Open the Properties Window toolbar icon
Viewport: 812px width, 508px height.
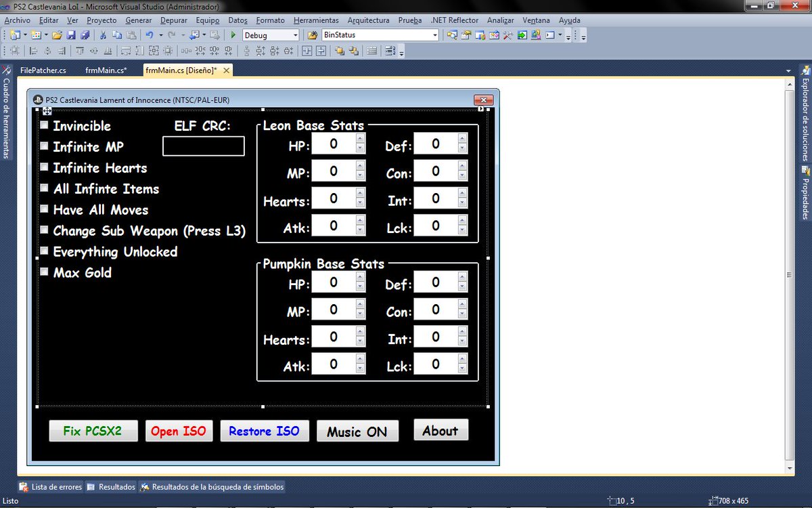coord(466,35)
